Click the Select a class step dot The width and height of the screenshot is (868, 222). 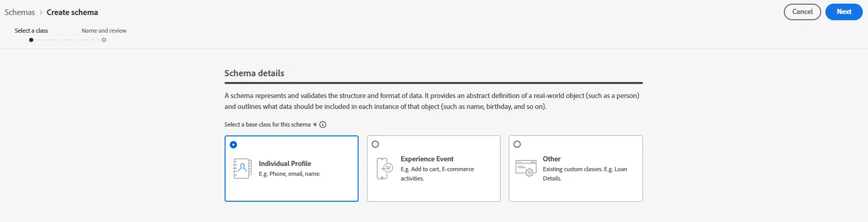(31, 40)
